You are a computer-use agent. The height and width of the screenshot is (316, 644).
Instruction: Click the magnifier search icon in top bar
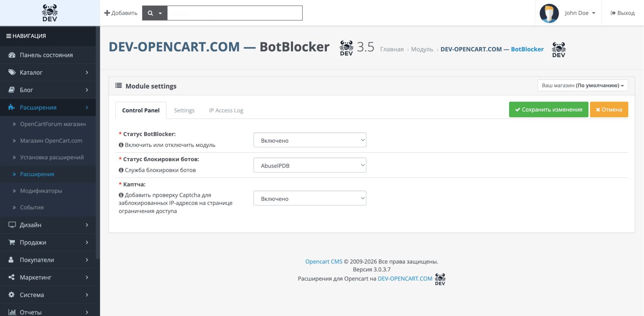click(x=151, y=13)
